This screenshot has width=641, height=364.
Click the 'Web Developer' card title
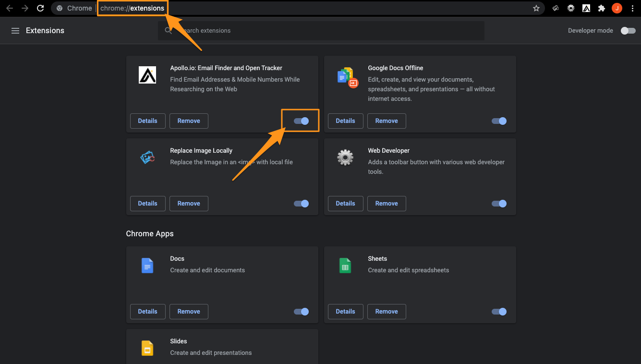tap(389, 151)
